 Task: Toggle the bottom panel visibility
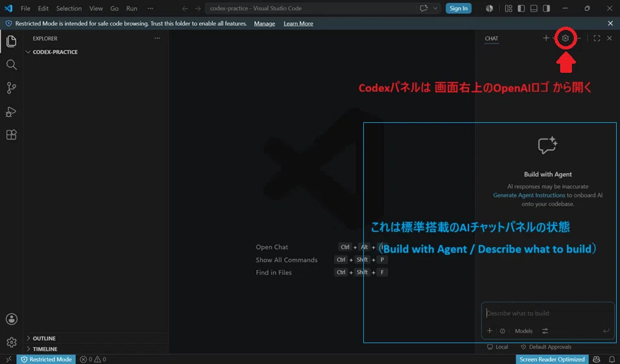(534, 8)
